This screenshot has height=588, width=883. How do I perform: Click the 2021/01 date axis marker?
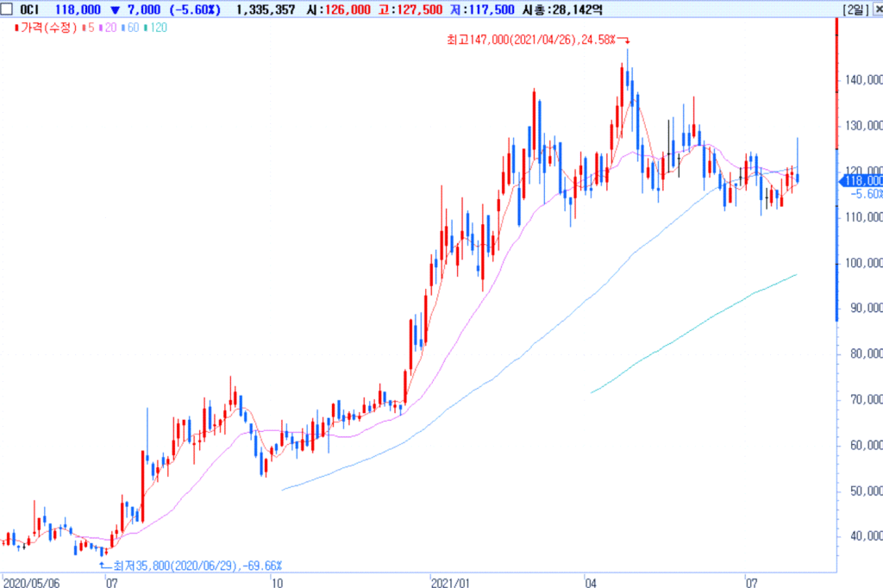448,582
